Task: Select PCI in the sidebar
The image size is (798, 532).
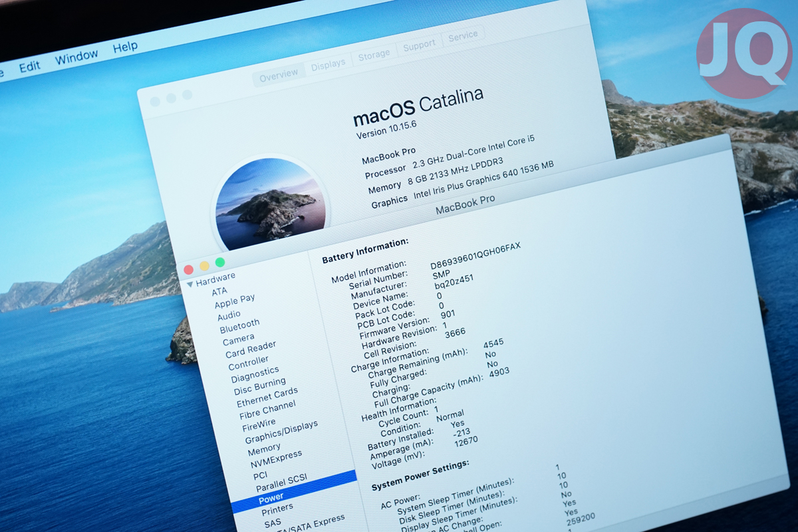Action: 260,475
